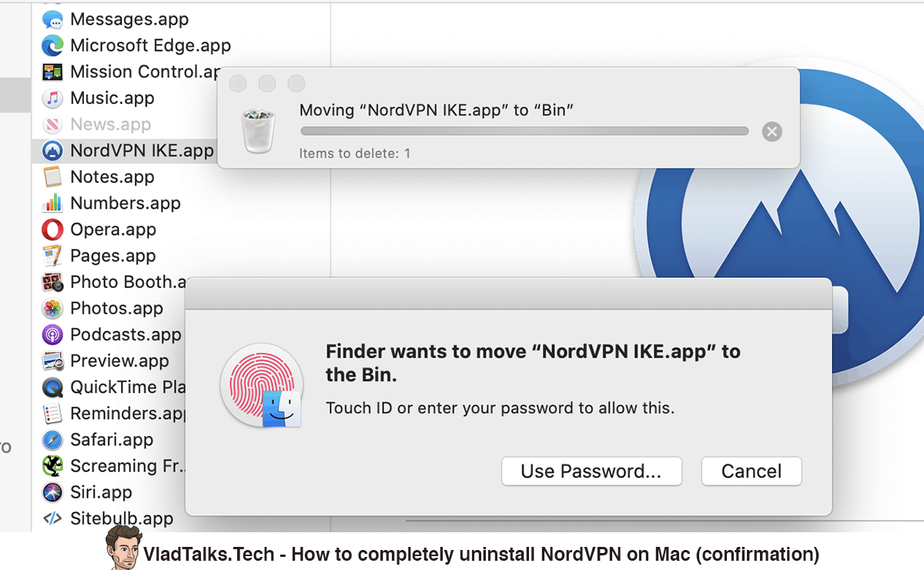Select the News.app file name
This screenshot has width=924, height=570.
[x=111, y=124]
